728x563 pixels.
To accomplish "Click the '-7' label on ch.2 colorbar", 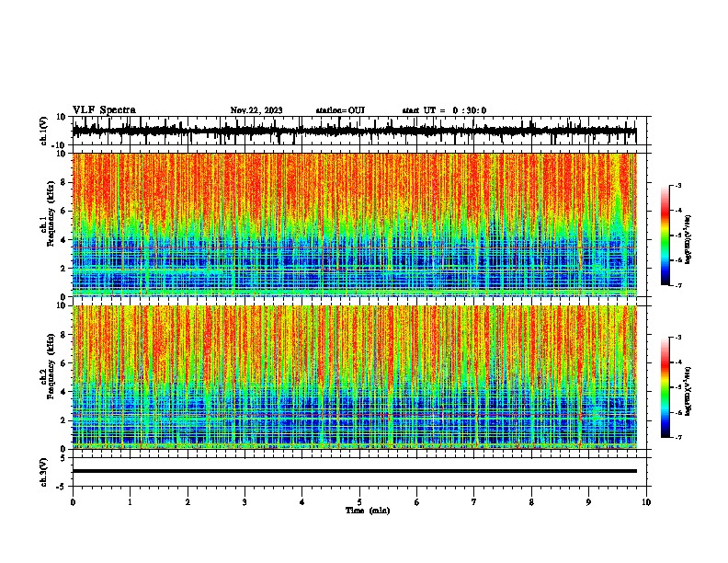I will 678,438.
